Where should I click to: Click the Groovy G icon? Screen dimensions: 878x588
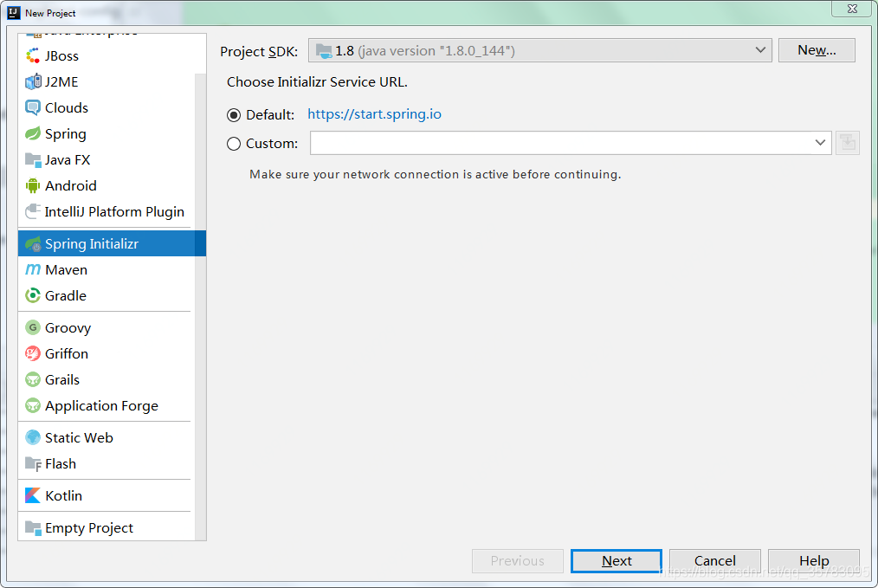tap(33, 327)
